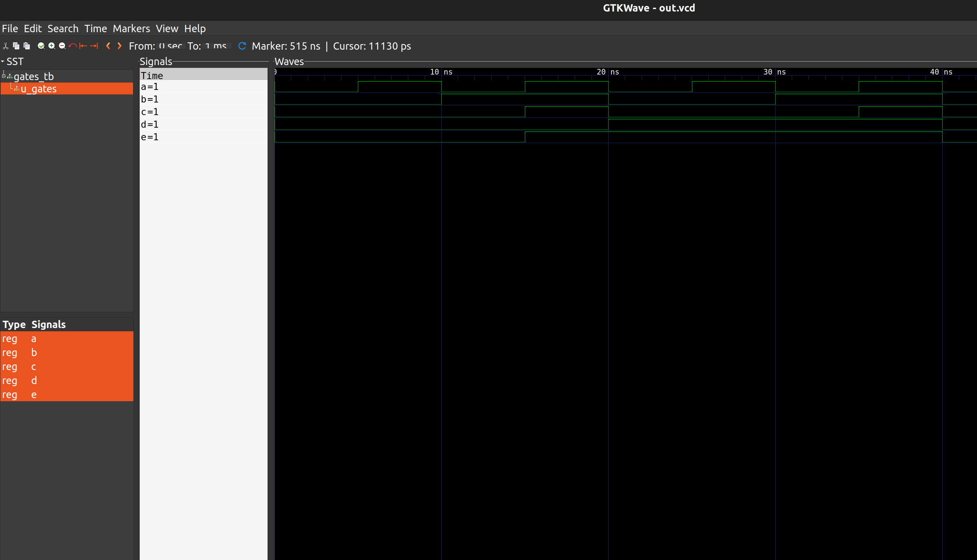Select signal c=1 in Signals panel

[x=150, y=112]
